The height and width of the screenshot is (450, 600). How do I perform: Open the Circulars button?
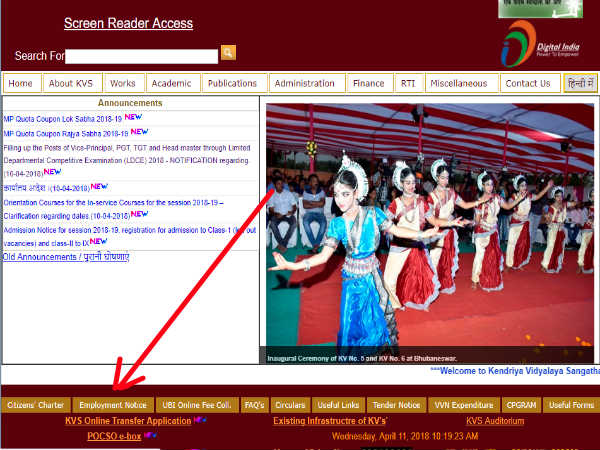pos(290,405)
